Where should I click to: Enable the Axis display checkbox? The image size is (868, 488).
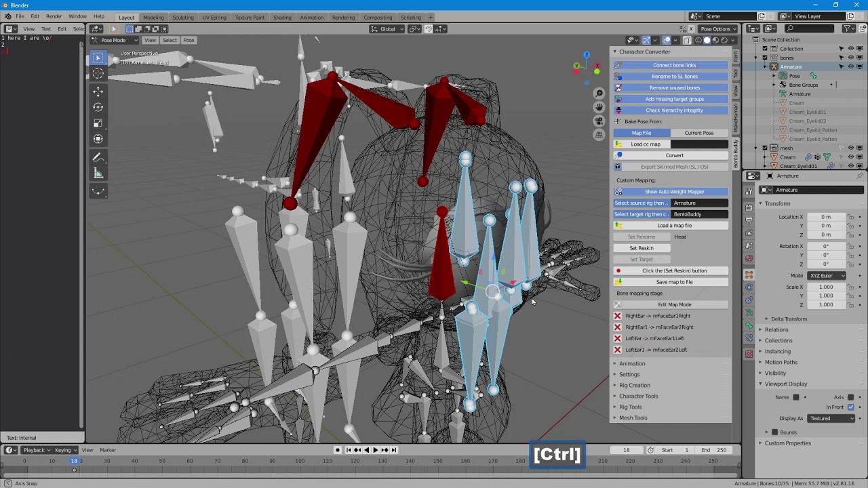click(850, 397)
